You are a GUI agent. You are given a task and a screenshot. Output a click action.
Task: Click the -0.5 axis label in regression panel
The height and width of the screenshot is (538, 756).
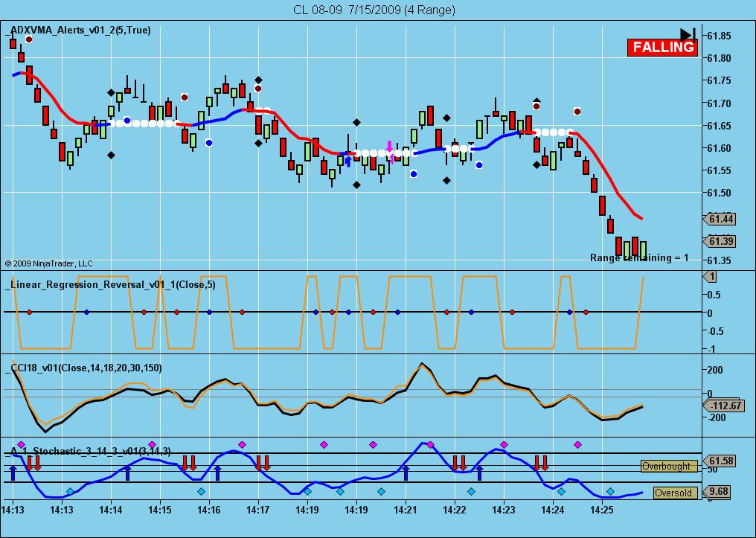(x=716, y=330)
